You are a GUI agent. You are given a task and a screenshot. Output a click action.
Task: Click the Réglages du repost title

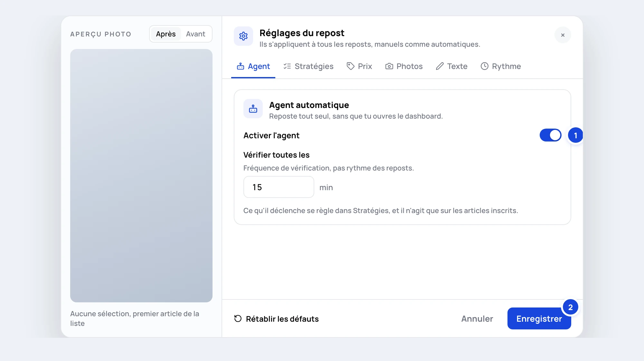[x=302, y=33]
